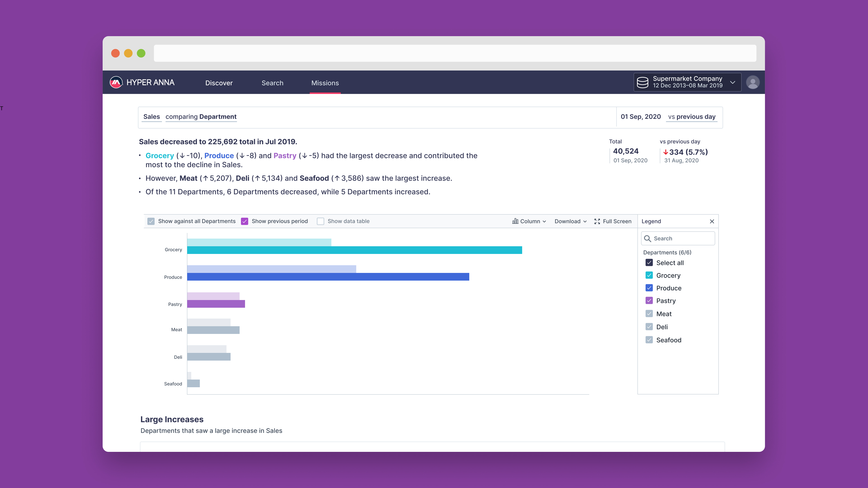
Task: Toggle the Grocery legend checkbox
Action: click(x=649, y=275)
